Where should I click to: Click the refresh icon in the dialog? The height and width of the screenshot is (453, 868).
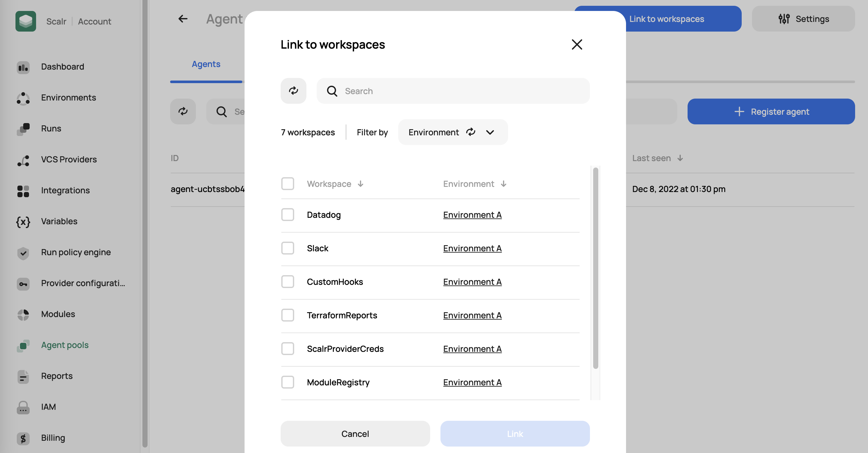point(293,91)
